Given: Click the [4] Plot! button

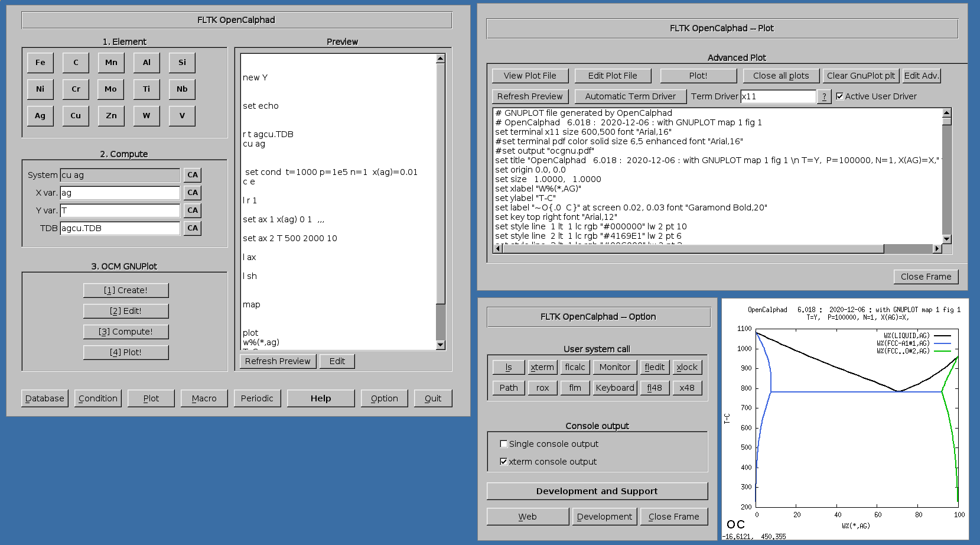Looking at the screenshot, I should [126, 352].
